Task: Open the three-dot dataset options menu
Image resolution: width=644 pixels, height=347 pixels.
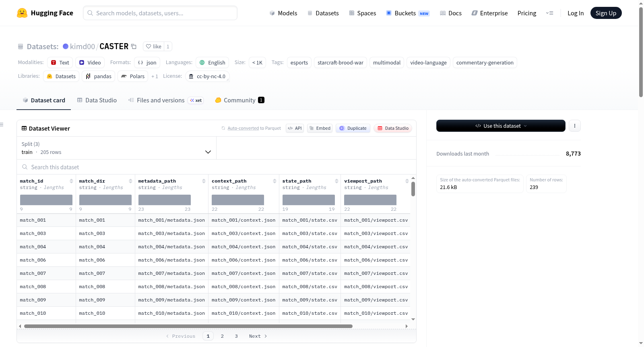Action: (x=575, y=126)
